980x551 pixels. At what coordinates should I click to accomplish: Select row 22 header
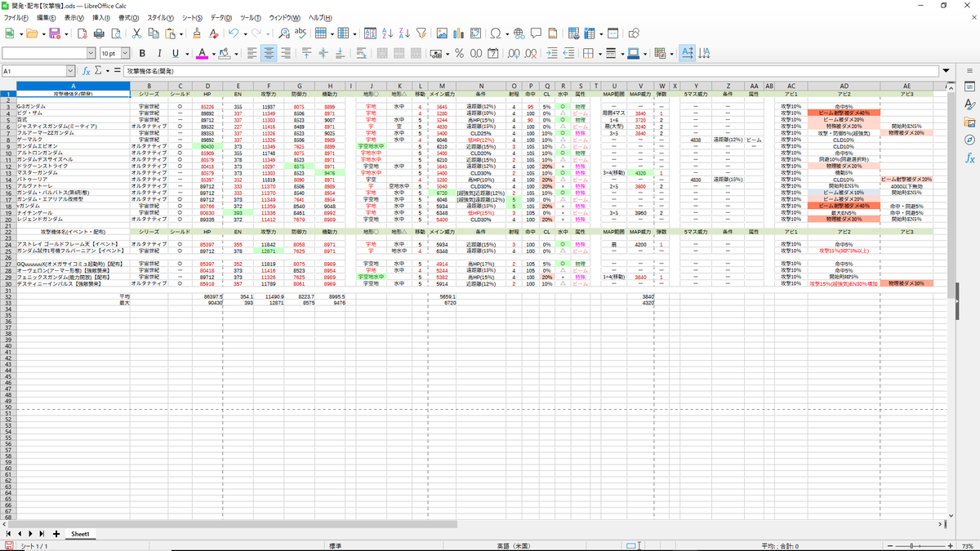7,232
